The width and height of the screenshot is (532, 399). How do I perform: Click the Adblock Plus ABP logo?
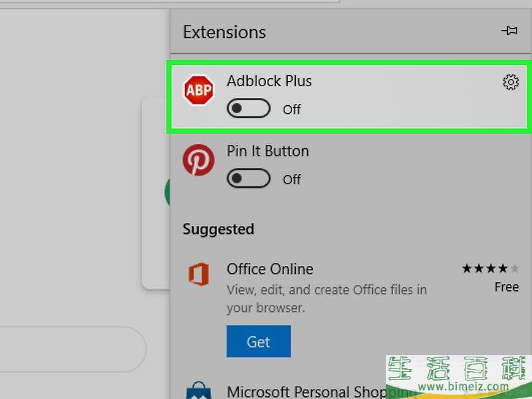(199, 90)
